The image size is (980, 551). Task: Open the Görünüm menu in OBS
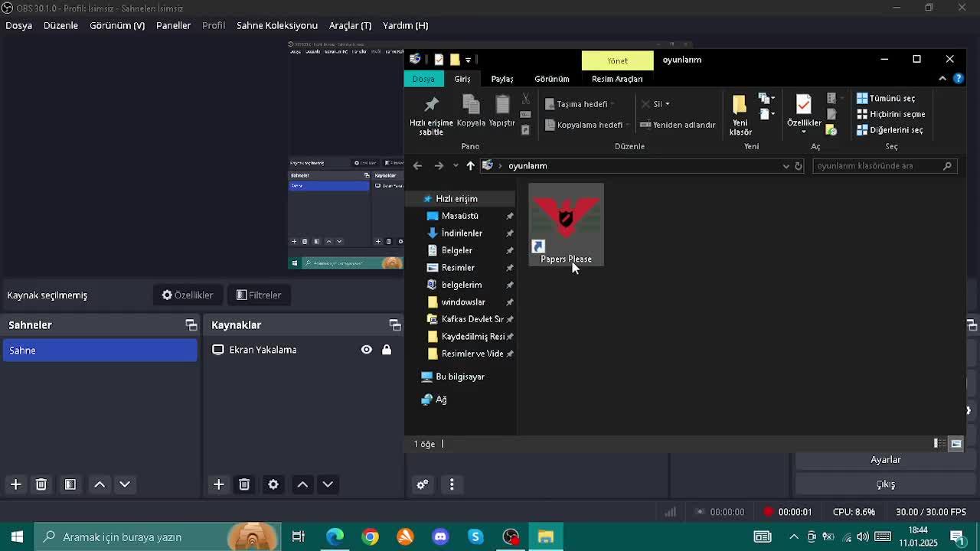(116, 25)
